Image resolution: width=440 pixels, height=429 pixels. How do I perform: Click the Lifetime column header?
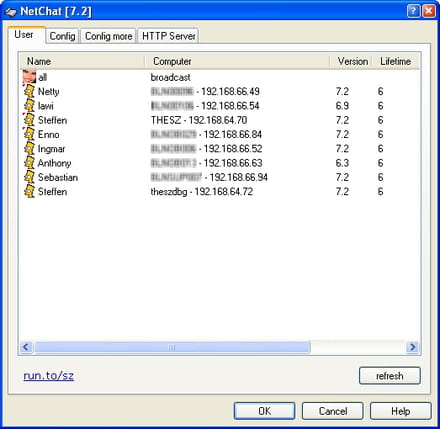pos(396,61)
